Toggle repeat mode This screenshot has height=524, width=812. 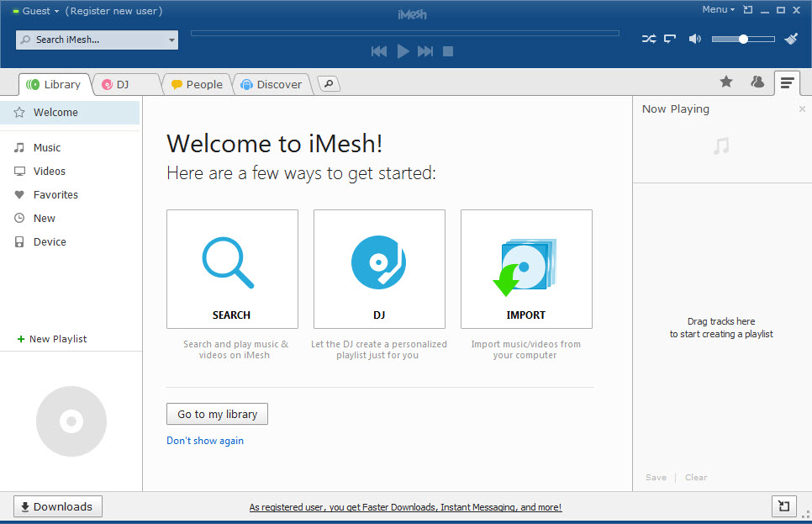[x=670, y=39]
